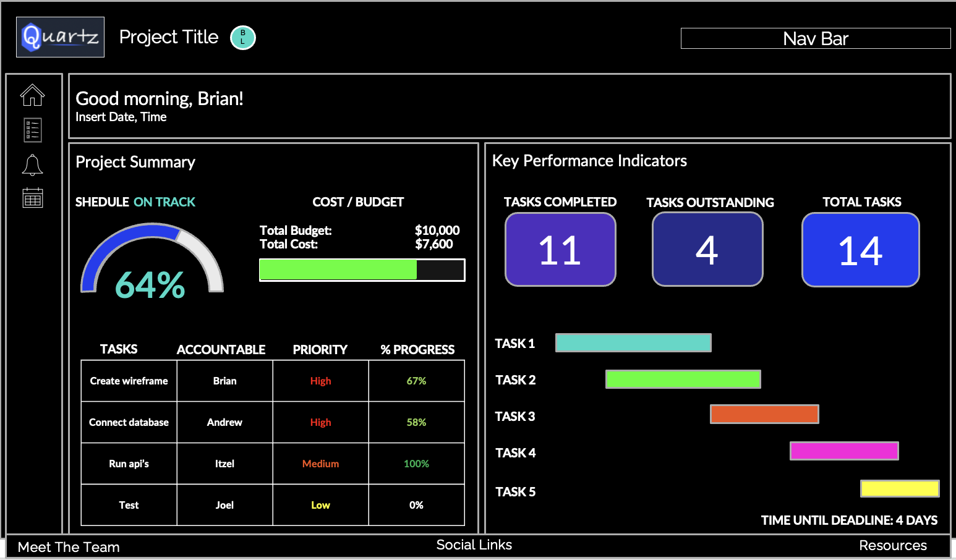The image size is (956, 560).
Task: Open Resources footer link
Action: tap(893, 545)
